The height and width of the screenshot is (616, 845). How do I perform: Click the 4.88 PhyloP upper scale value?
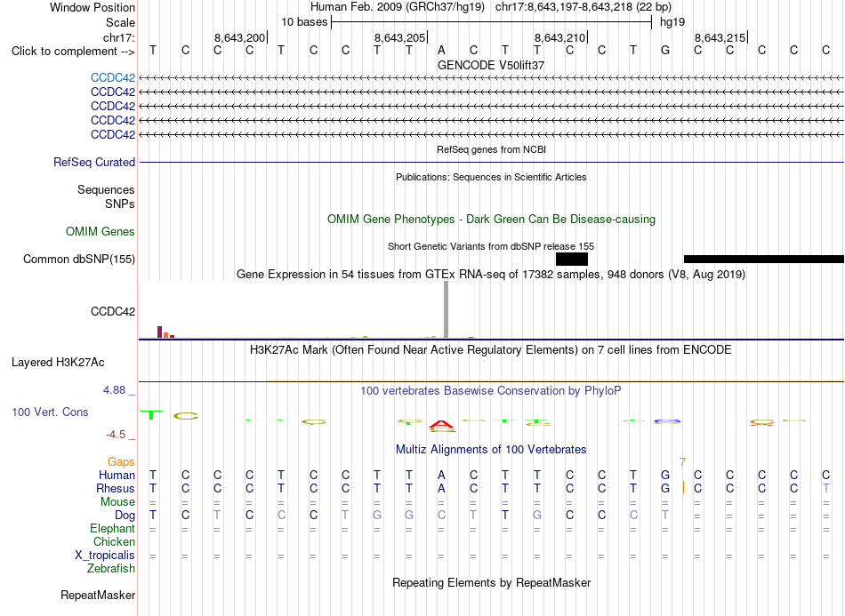[x=114, y=390]
